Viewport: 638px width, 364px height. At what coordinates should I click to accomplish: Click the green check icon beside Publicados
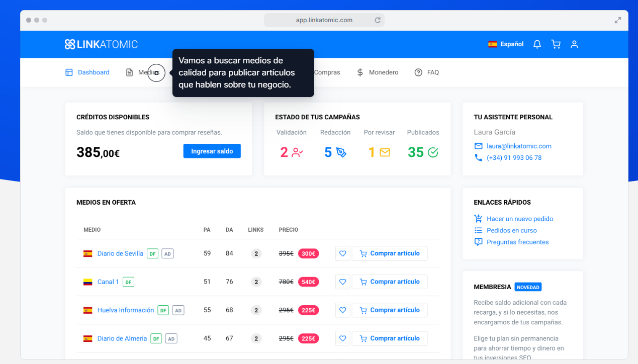point(433,152)
